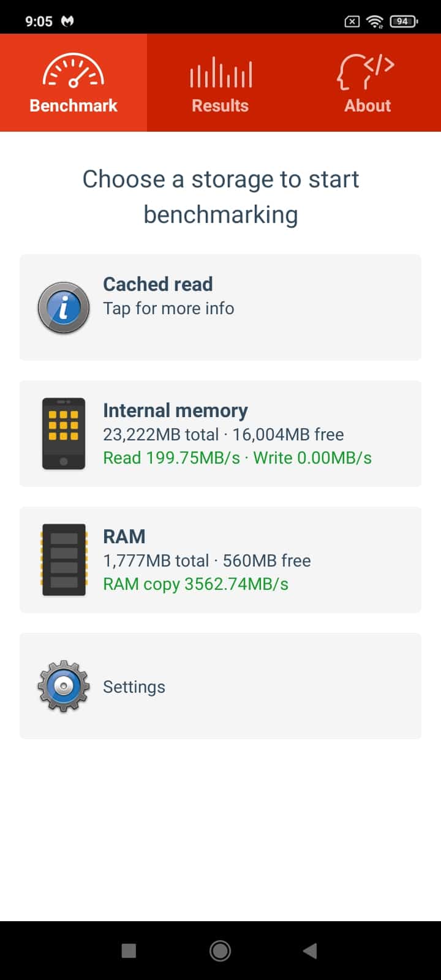Tap the RAM chip icon

[x=64, y=560]
